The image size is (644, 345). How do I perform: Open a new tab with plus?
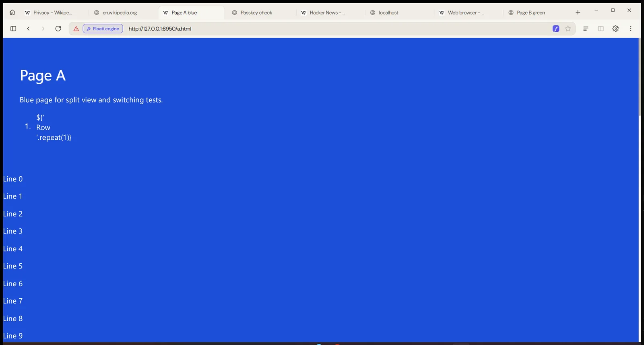578,12
